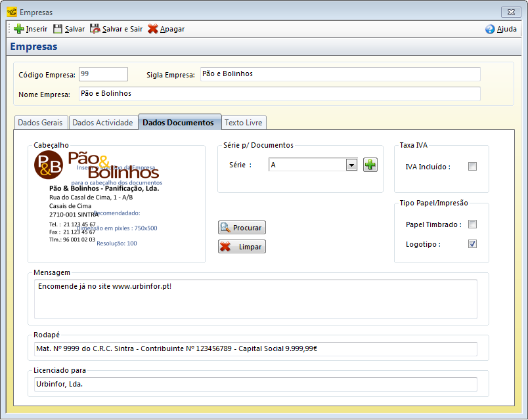Click into the Mensagem text area
This screenshot has height=420, width=528.
pos(255,299)
